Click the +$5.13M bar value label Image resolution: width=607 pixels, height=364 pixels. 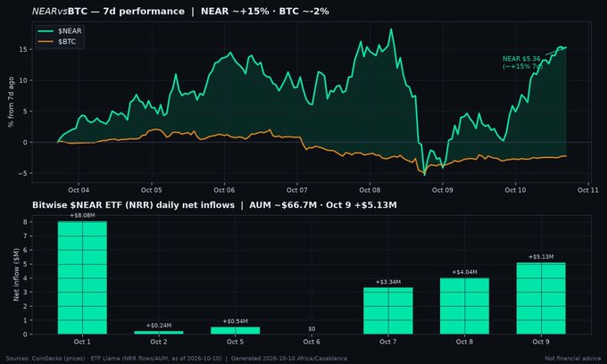tap(541, 257)
